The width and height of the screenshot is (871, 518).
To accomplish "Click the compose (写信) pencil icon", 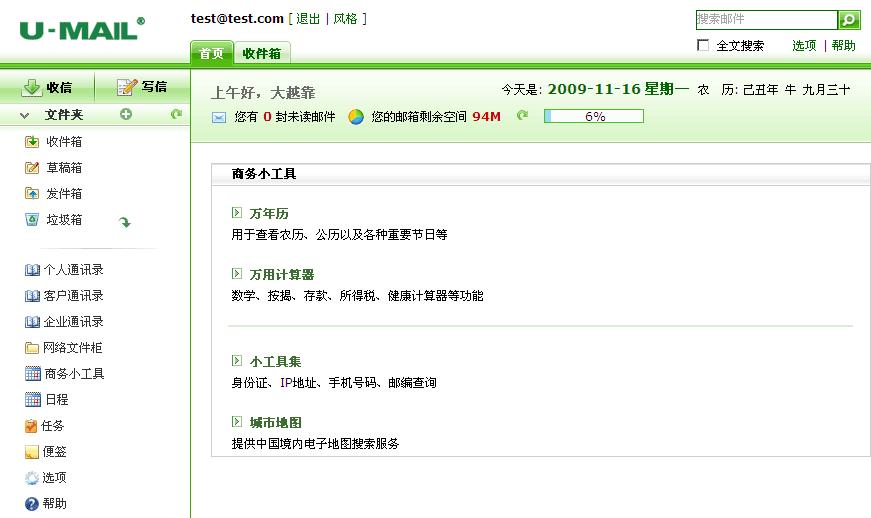I will point(127,87).
